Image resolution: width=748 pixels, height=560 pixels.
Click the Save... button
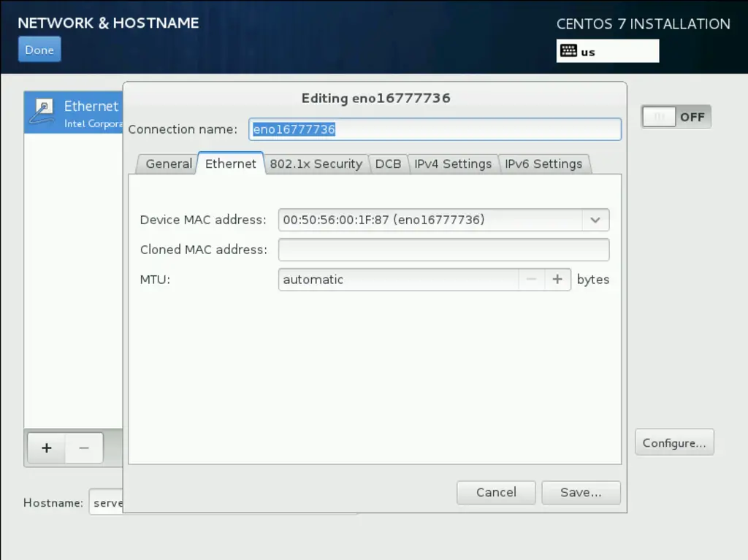(581, 493)
